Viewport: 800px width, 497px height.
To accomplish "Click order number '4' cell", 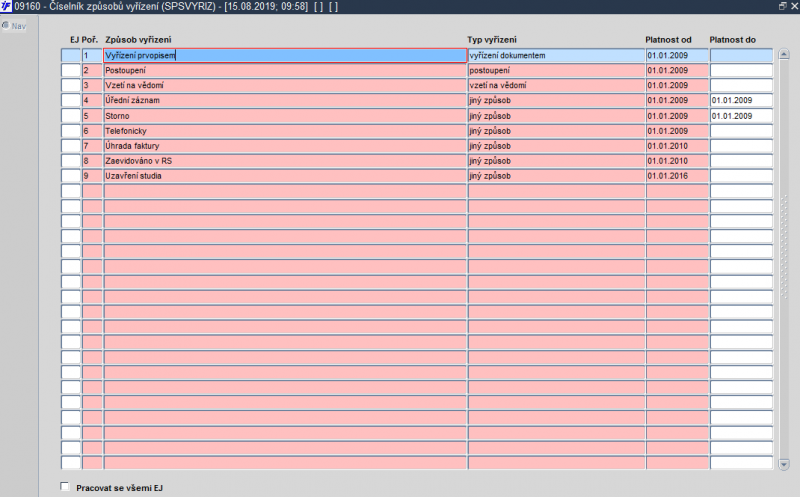I will 92,101.
